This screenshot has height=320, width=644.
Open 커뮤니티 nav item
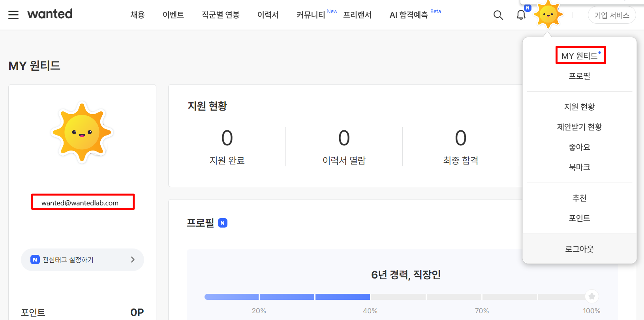click(311, 15)
